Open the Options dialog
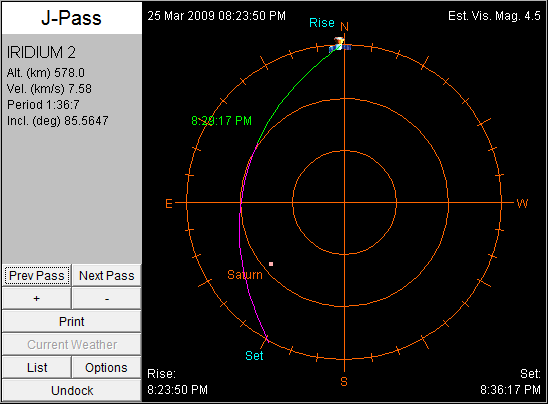This screenshot has height=404, width=548. (107, 367)
